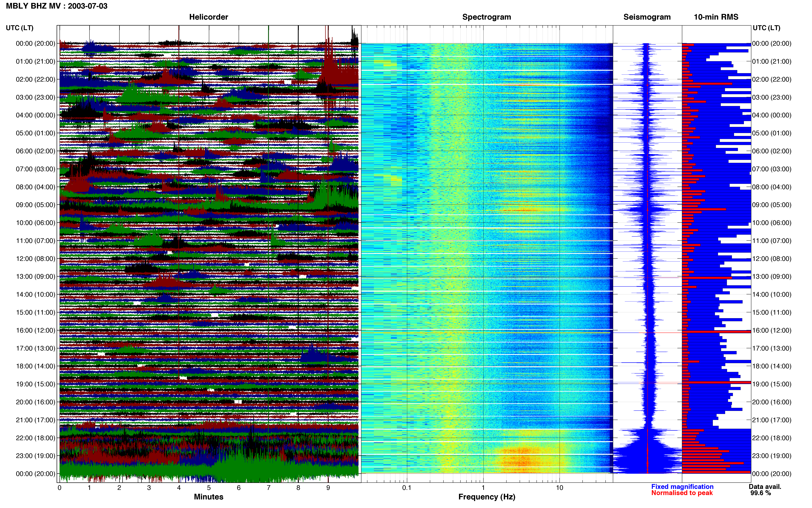Click minute tick "9" under the helicorder
The height and width of the screenshot is (508, 812).
[x=328, y=487]
